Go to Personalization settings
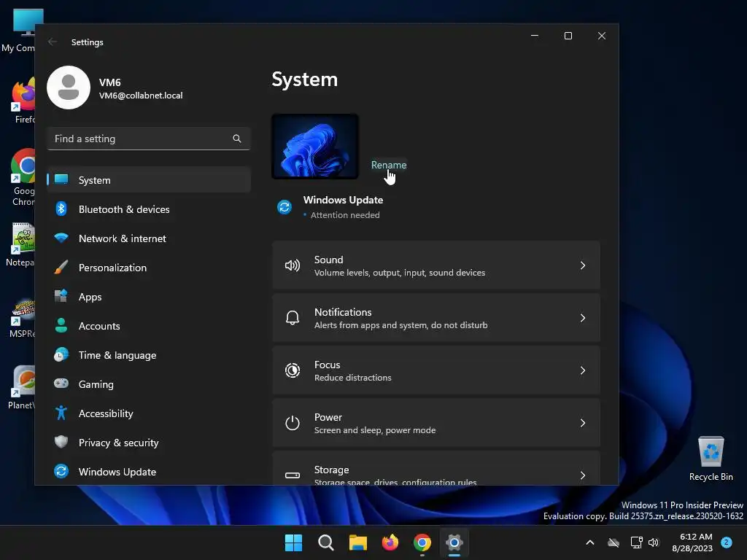This screenshot has height=560, width=747. [149, 268]
